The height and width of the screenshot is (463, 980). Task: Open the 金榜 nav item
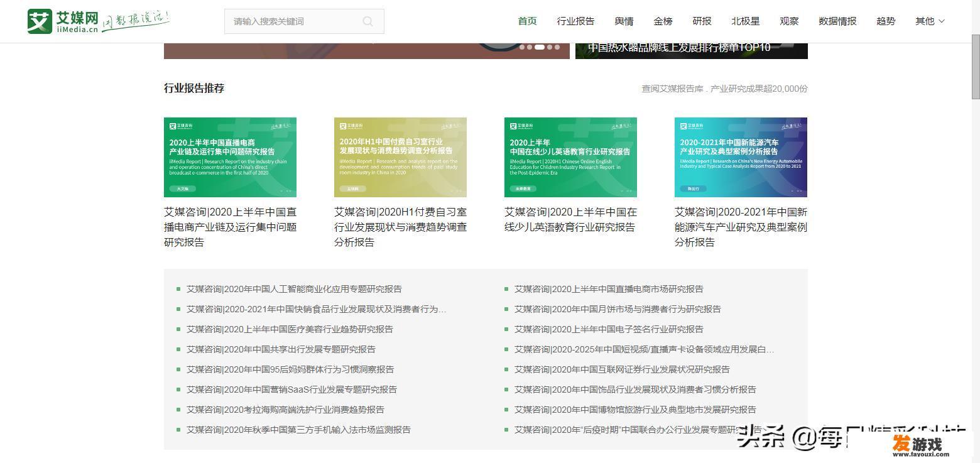coord(663,21)
